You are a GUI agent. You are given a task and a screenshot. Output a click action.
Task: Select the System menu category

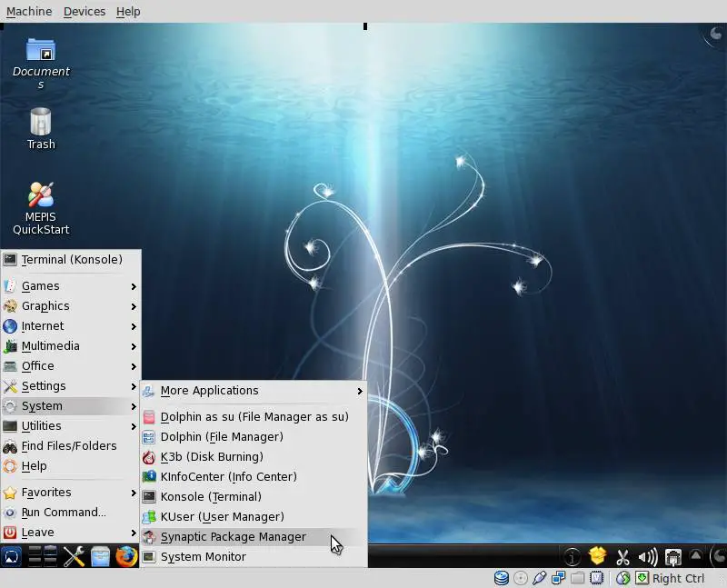point(71,405)
